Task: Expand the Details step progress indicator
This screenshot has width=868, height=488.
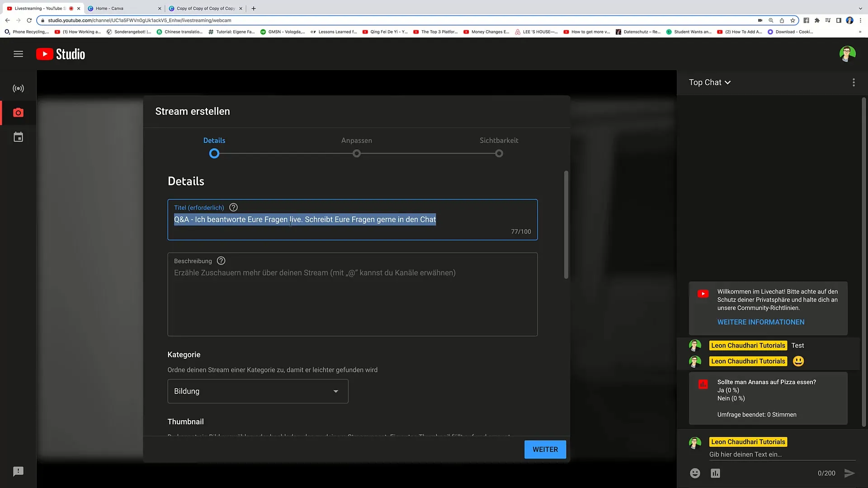Action: [x=214, y=153]
